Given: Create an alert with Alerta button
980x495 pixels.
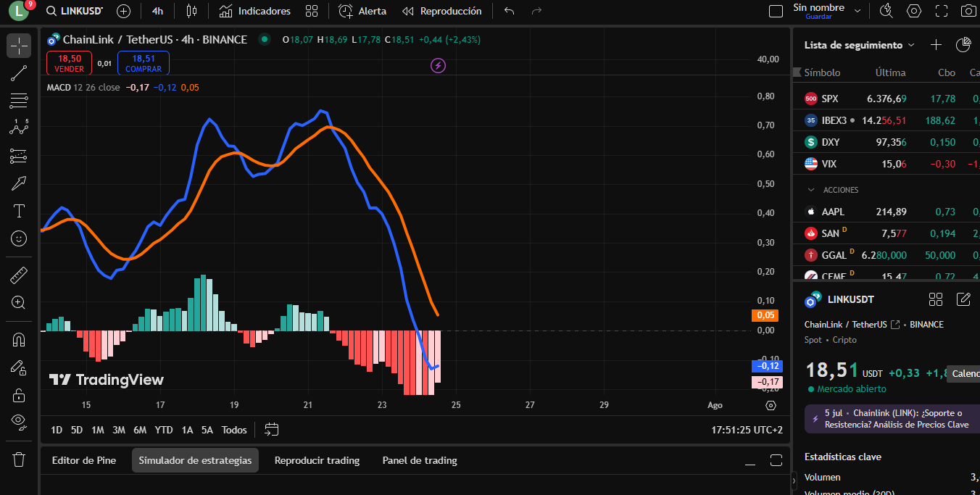Looking at the screenshot, I should click(x=362, y=11).
